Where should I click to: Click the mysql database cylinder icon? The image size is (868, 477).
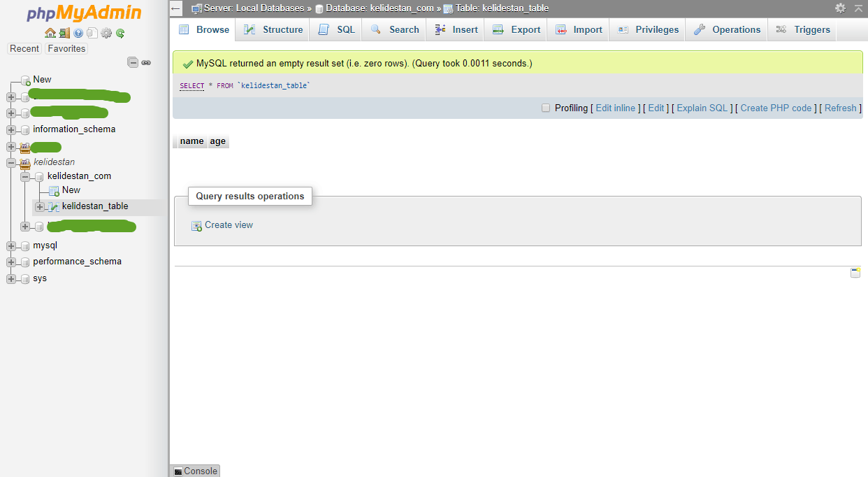click(x=25, y=245)
